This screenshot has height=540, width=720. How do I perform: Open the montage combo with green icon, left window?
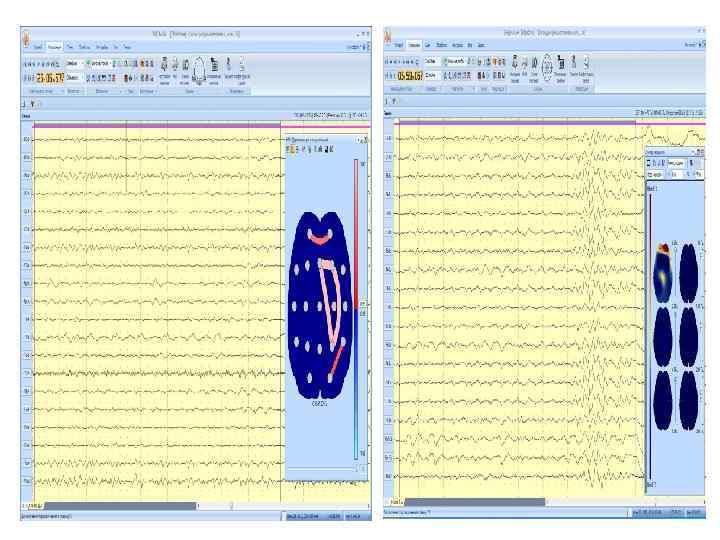pos(98,63)
